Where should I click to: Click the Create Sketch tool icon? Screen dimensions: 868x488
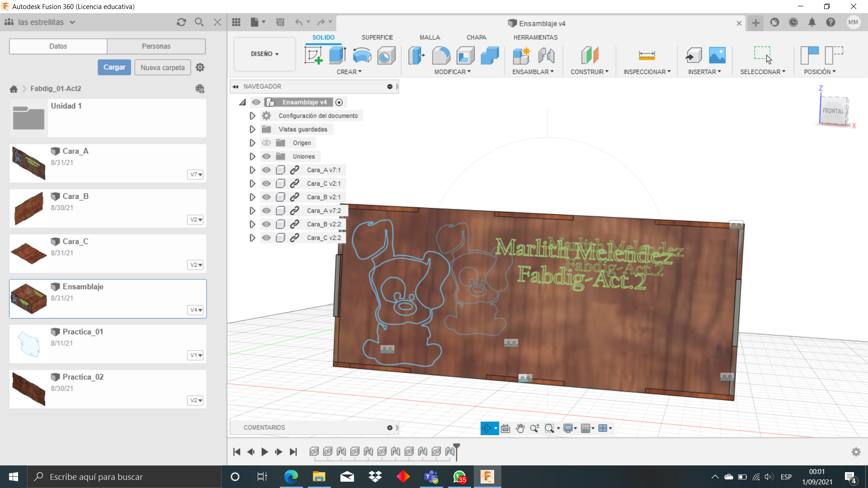[x=313, y=56]
